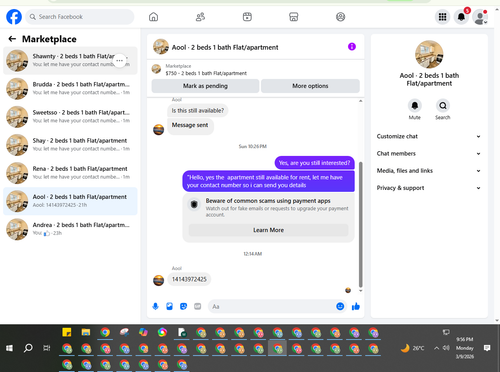Go to the Home feed icon
Screen dimensions: 500x372
(153, 17)
